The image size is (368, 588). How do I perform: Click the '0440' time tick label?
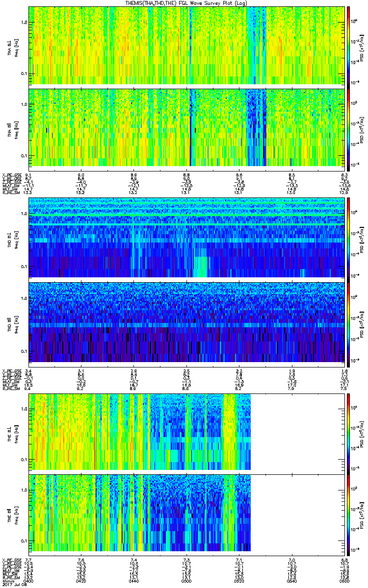[133, 581]
